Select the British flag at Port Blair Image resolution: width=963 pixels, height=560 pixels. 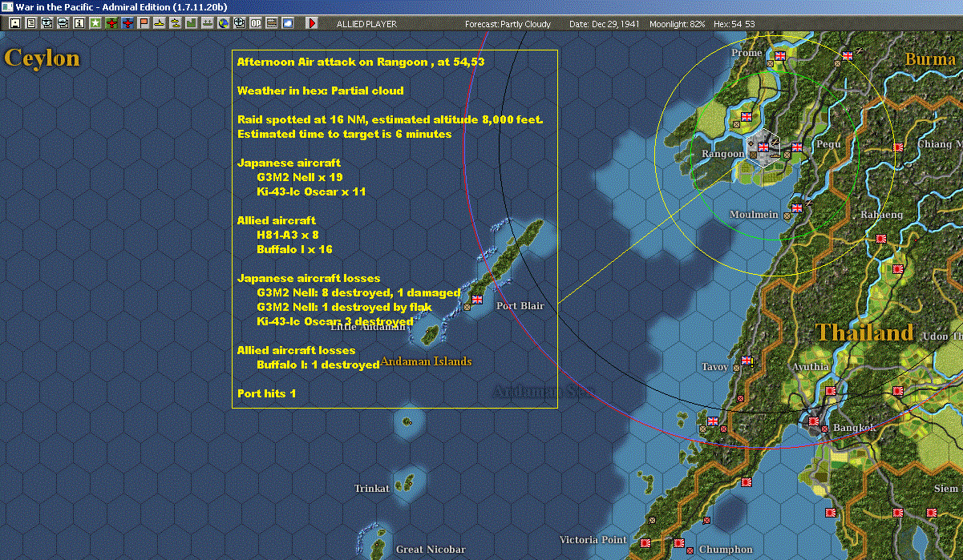pyautogui.click(x=477, y=299)
